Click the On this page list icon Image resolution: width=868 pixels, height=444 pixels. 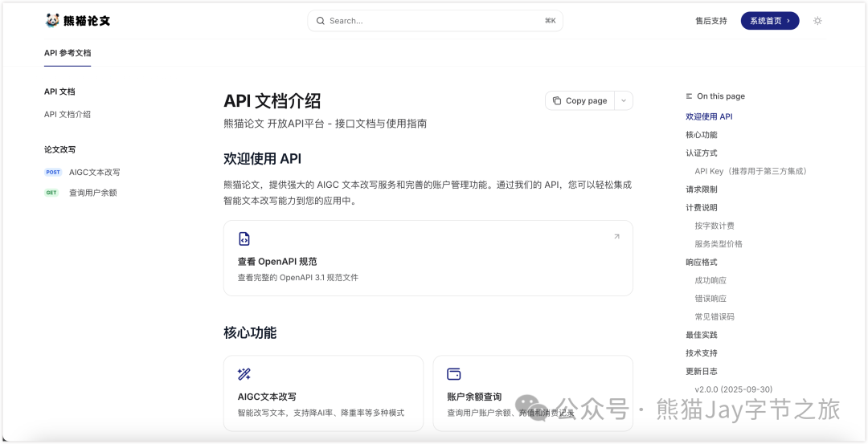690,96
